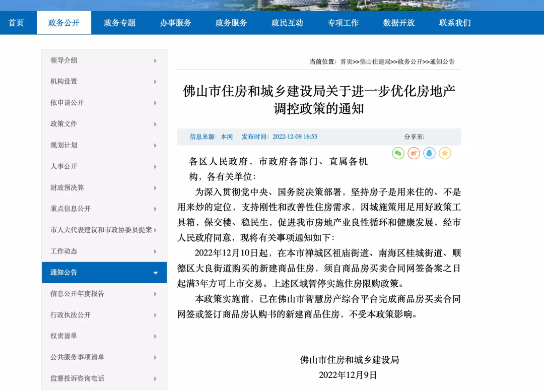Select 政务公开 navigation tab
This screenshot has width=544, height=392.
click(x=64, y=23)
